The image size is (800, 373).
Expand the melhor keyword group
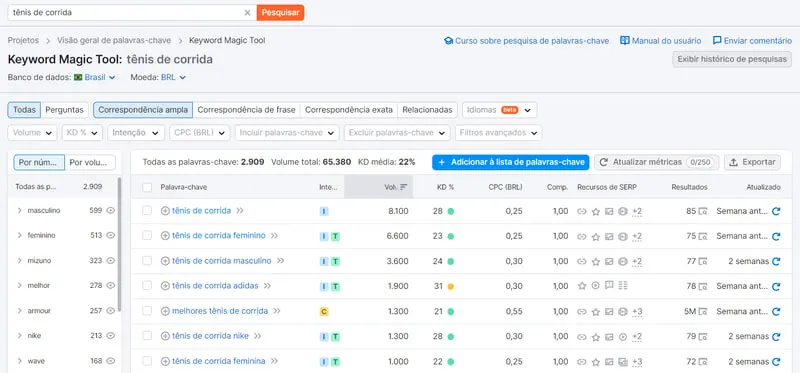(19, 285)
